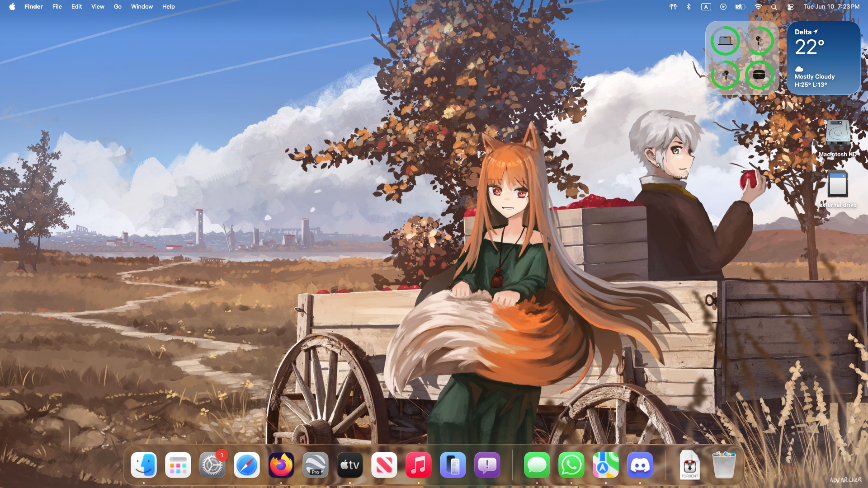This screenshot has width=868, height=488.
Task: Open the iPhone Mirroring app
Action: click(453, 465)
